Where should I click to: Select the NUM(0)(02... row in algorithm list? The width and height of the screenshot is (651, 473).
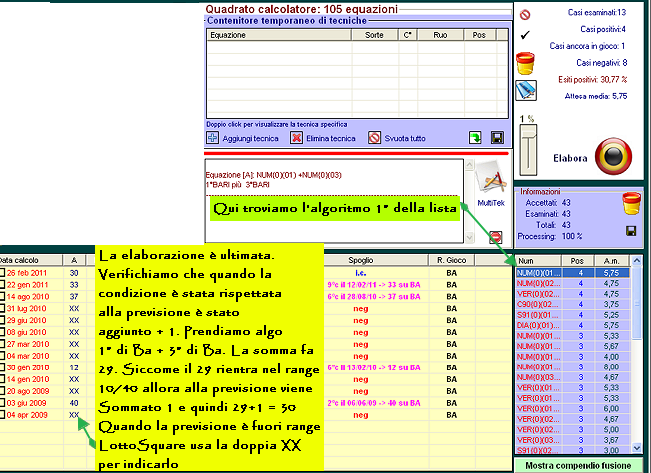pyautogui.click(x=573, y=283)
